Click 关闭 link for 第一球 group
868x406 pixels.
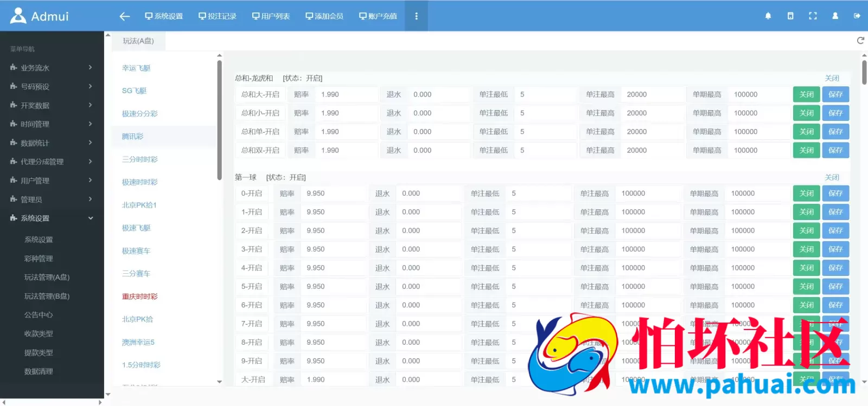pos(832,177)
